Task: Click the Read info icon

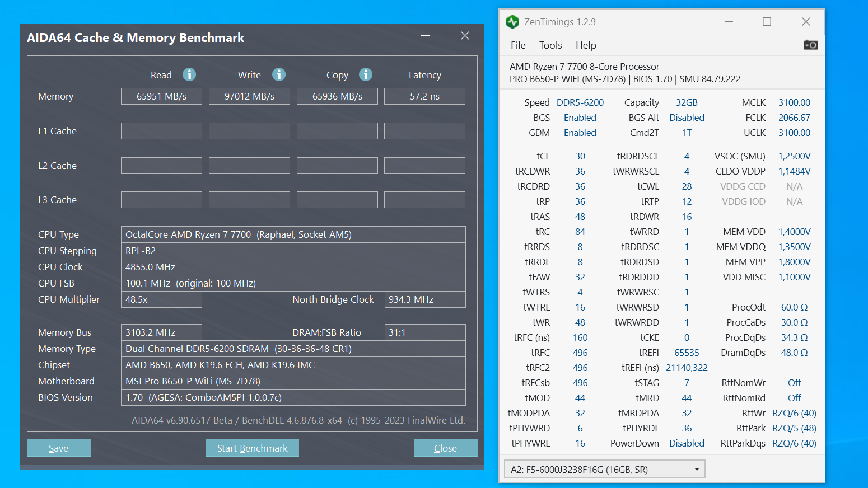Action: (x=189, y=74)
